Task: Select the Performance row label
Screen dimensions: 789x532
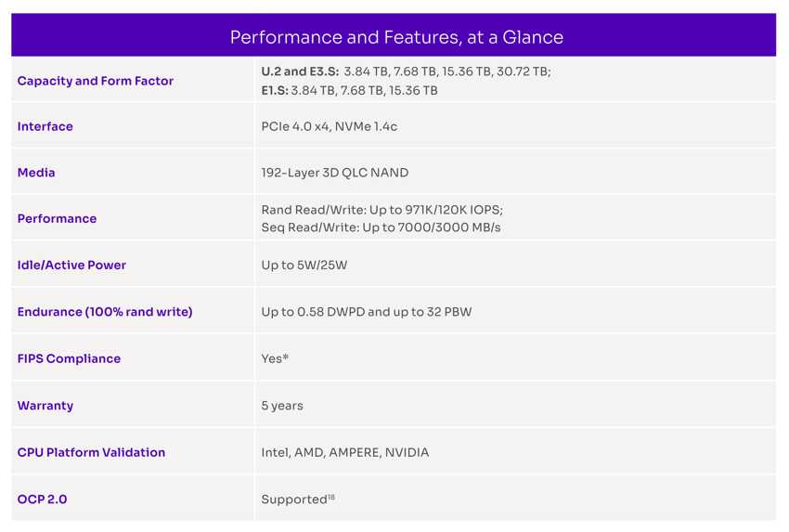Action: pos(57,218)
